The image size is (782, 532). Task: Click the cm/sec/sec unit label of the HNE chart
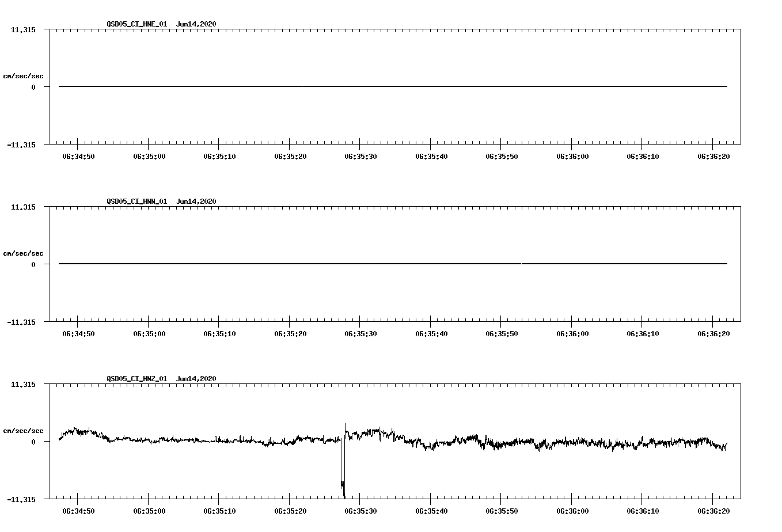click(x=24, y=77)
